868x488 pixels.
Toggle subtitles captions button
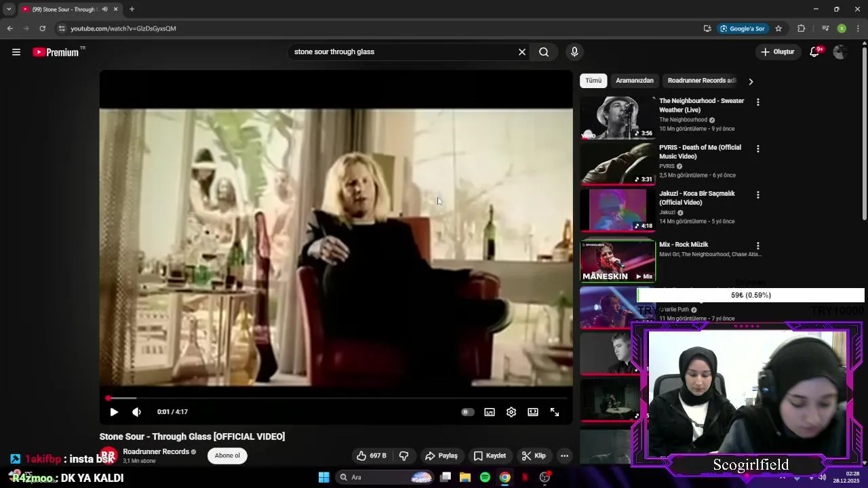(x=490, y=412)
